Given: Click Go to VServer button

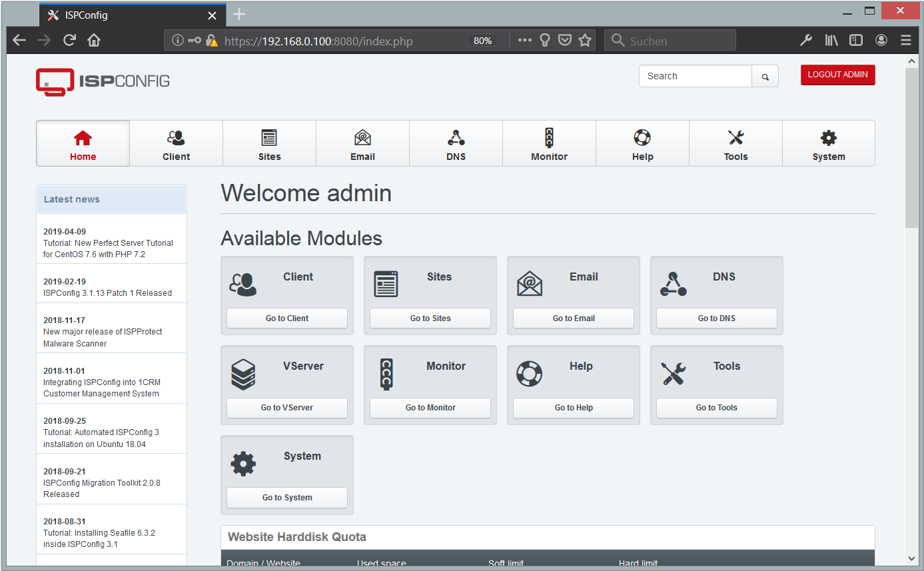Looking at the screenshot, I should (287, 408).
